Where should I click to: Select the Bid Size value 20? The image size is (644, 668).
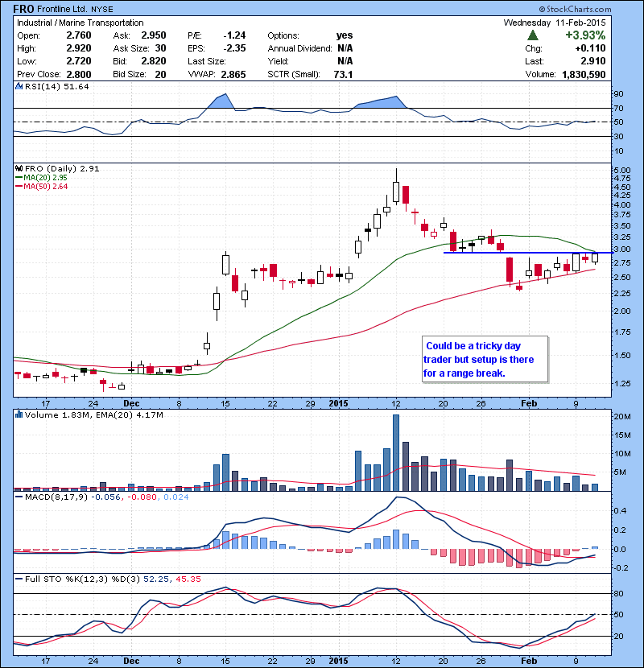[161, 75]
